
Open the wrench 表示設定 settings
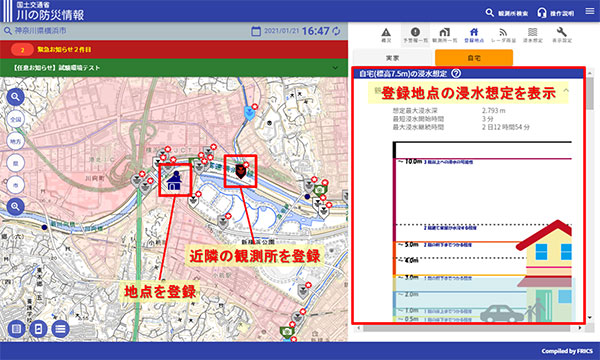tap(562, 35)
